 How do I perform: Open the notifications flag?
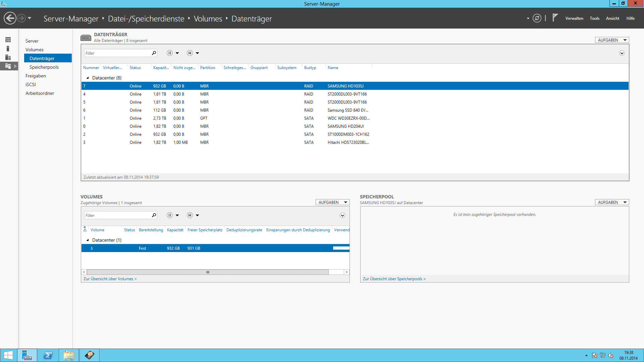tap(555, 17)
